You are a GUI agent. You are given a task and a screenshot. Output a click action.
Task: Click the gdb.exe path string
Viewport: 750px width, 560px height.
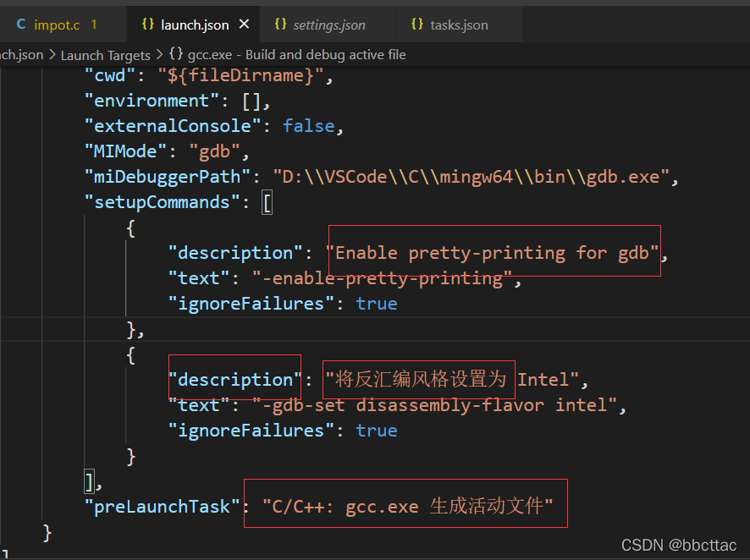click(x=472, y=177)
